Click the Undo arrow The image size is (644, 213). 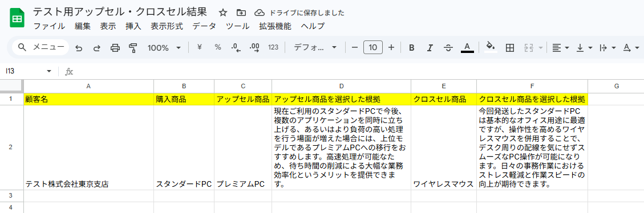[79, 48]
